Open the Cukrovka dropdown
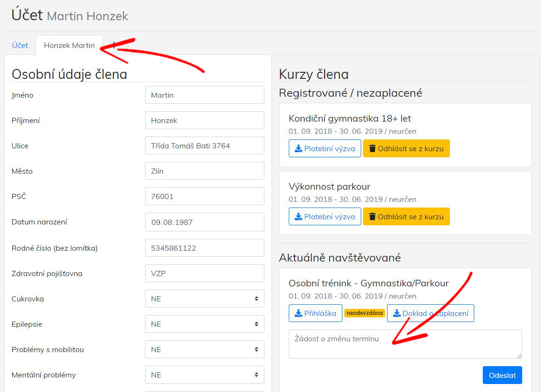 pos(204,299)
